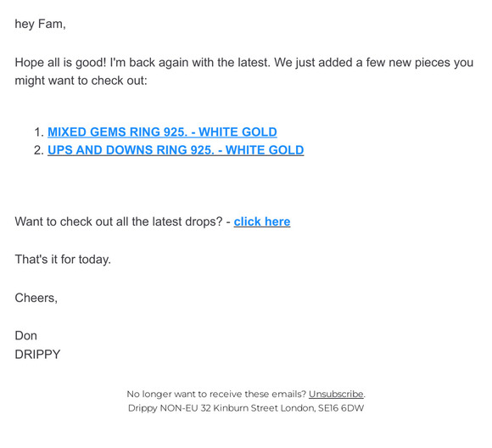Screen dimensions: 492x448
Task: Click the Unsubscribe link in footer
Action: [336, 394]
